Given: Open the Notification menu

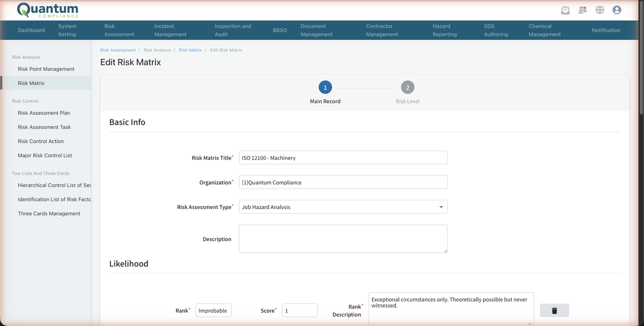Looking at the screenshot, I should (606, 30).
